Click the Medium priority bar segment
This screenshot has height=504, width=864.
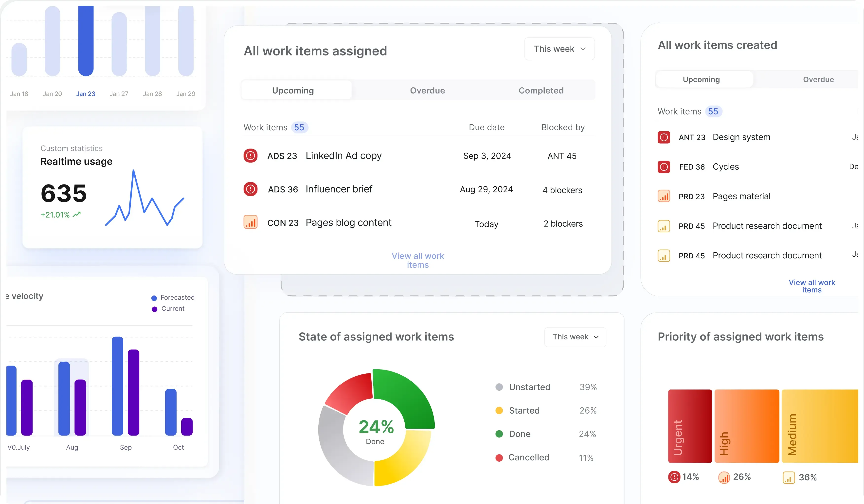point(820,426)
